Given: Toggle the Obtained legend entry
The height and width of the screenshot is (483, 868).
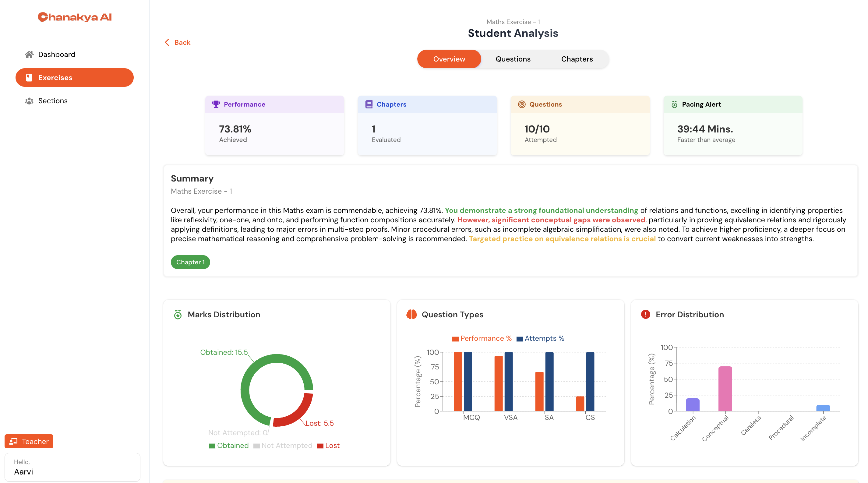Looking at the screenshot, I should (x=229, y=446).
